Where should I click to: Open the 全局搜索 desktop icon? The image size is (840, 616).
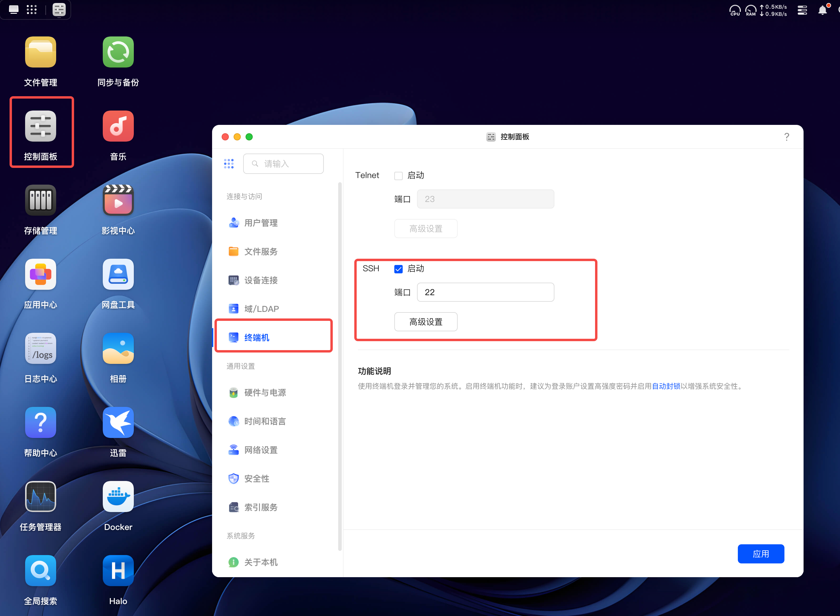[x=40, y=571]
